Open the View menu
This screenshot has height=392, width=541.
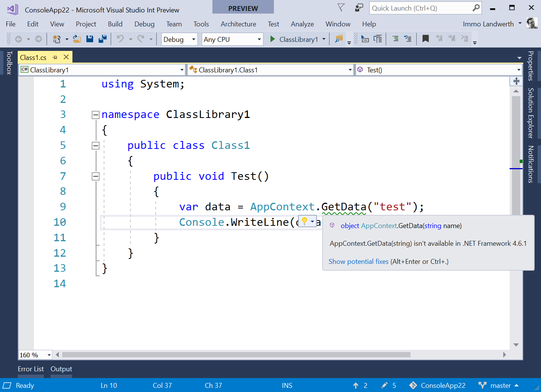pyautogui.click(x=57, y=24)
